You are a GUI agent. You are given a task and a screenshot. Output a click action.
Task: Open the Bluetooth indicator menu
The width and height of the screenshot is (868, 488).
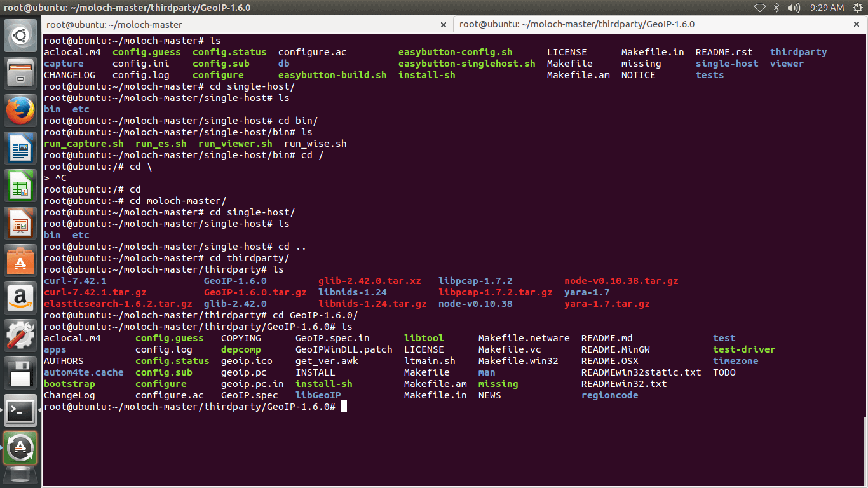[x=776, y=8]
